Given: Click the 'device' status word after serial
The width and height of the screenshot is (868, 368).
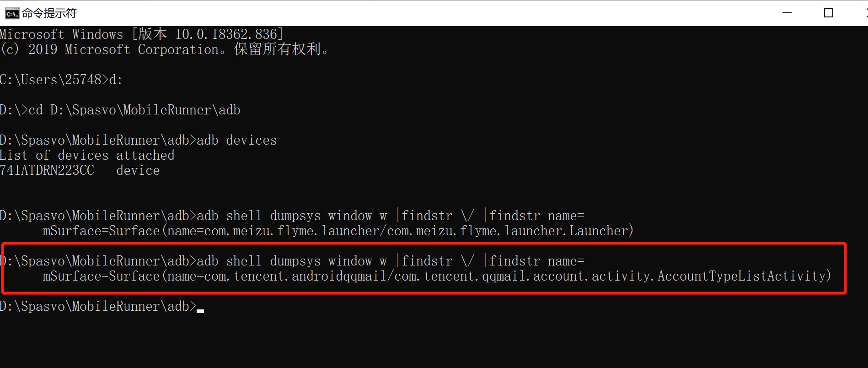Looking at the screenshot, I should point(138,170).
